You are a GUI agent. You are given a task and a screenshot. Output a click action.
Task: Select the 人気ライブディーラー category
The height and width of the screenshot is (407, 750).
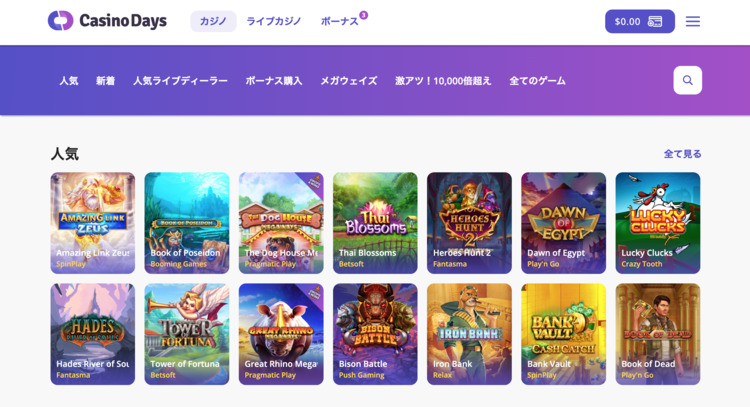pyautogui.click(x=180, y=81)
